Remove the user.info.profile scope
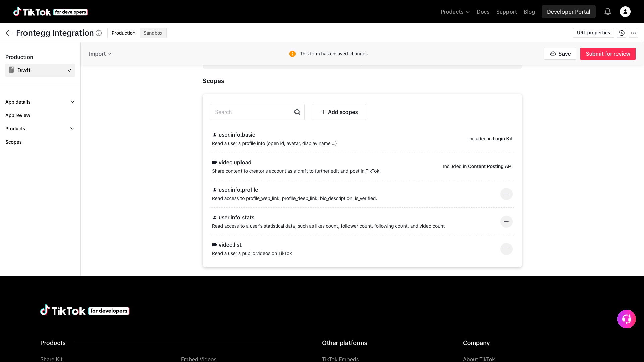Image resolution: width=644 pixels, height=362 pixels. tap(506, 194)
